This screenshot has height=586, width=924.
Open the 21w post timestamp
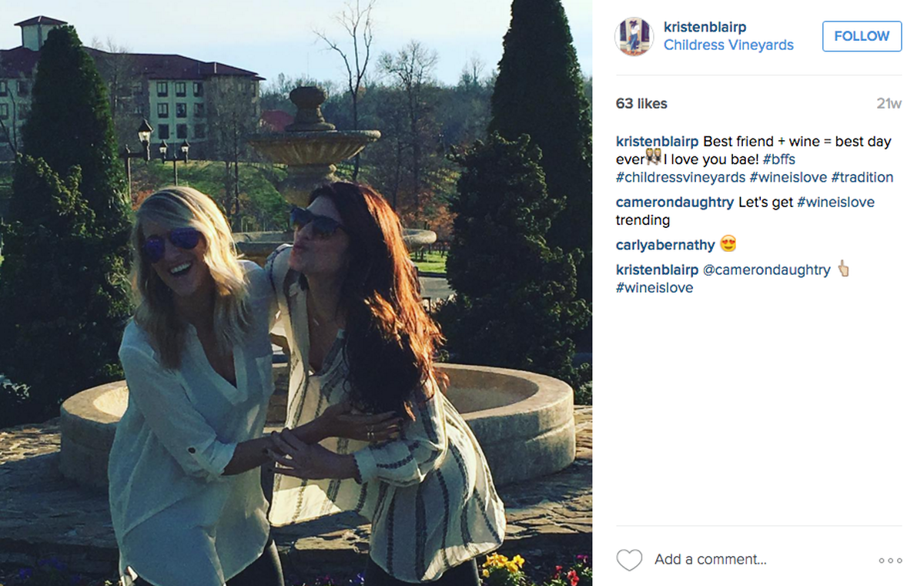pyautogui.click(x=889, y=104)
